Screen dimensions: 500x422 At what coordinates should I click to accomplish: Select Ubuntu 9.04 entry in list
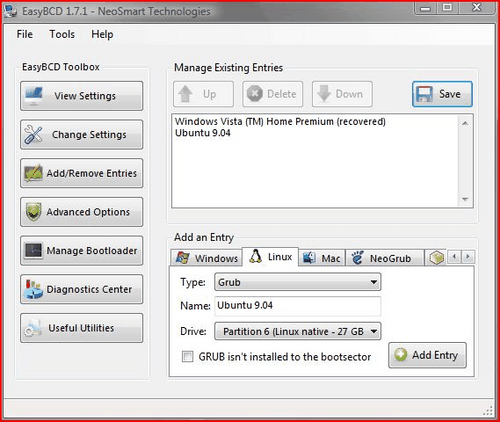pos(203,133)
